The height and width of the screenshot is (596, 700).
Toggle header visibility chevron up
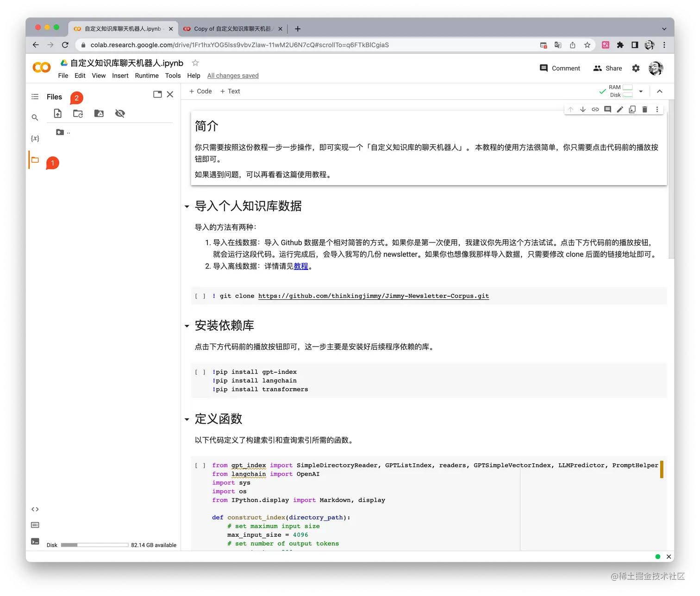pyautogui.click(x=660, y=91)
